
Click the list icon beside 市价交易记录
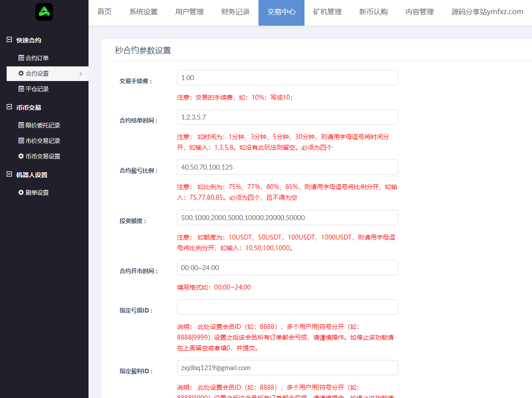21,141
